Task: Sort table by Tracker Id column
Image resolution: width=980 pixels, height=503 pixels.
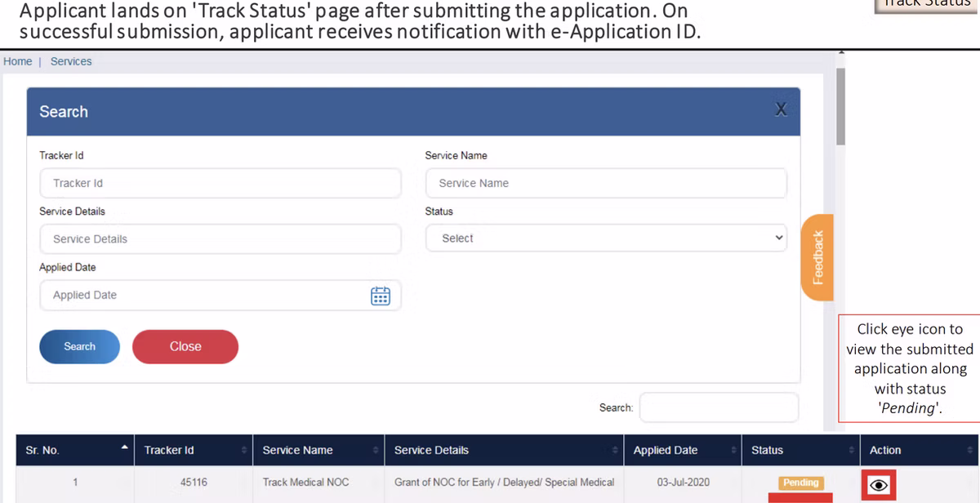Action: (x=194, y=450)
